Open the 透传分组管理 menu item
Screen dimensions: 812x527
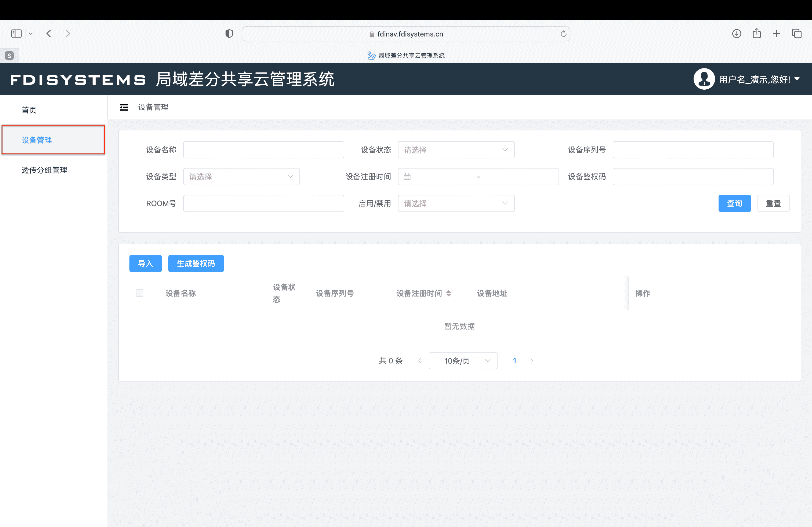(44, 170)
